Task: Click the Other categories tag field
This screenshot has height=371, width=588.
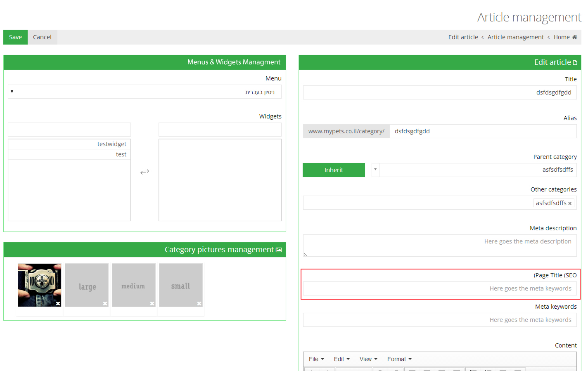Action: [x=440, y=203]
